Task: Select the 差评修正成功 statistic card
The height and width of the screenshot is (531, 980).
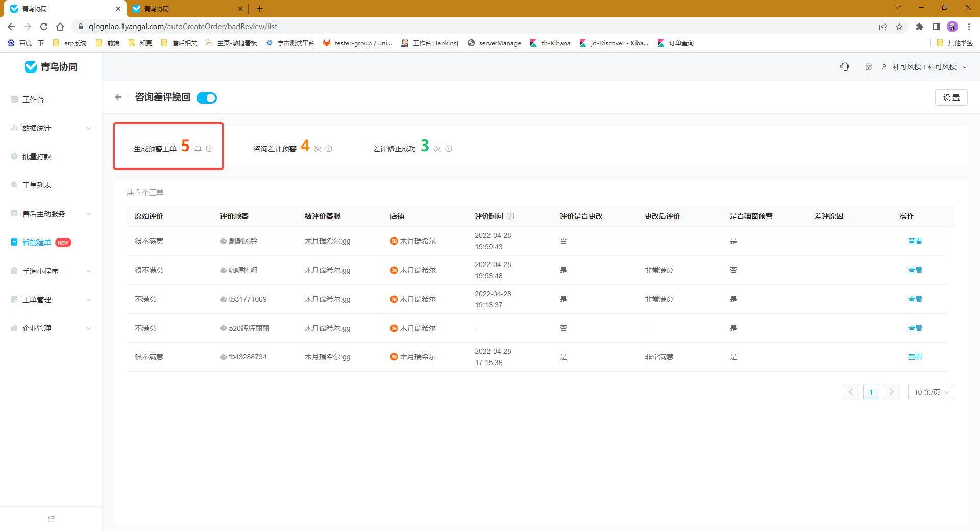Action: coord(412,147)
